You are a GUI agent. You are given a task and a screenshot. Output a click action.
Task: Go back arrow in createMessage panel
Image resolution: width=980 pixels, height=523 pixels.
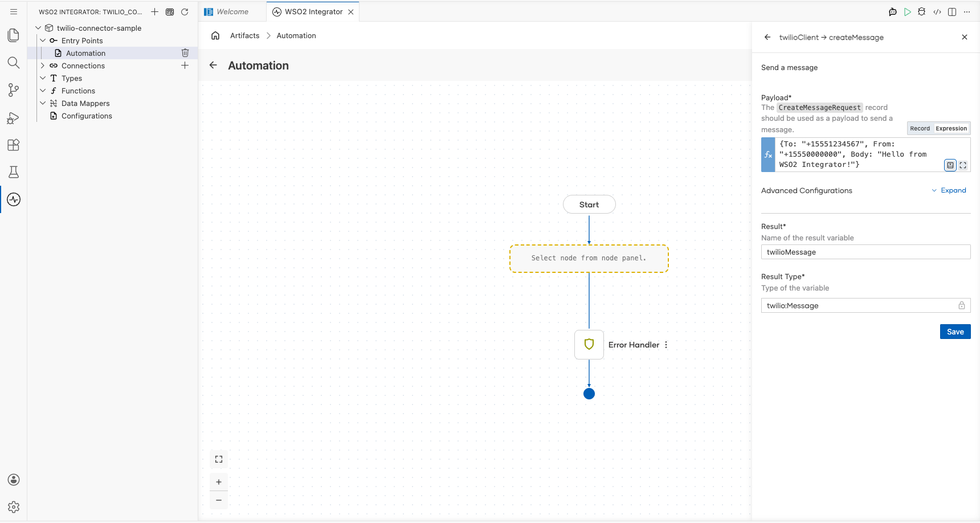click(767, 37)
